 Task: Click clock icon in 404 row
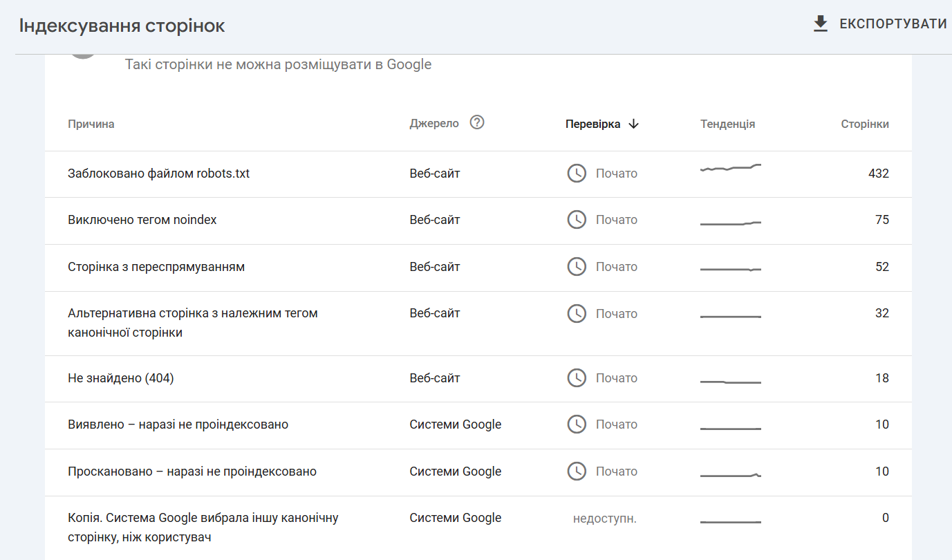(x=577, y=378)
